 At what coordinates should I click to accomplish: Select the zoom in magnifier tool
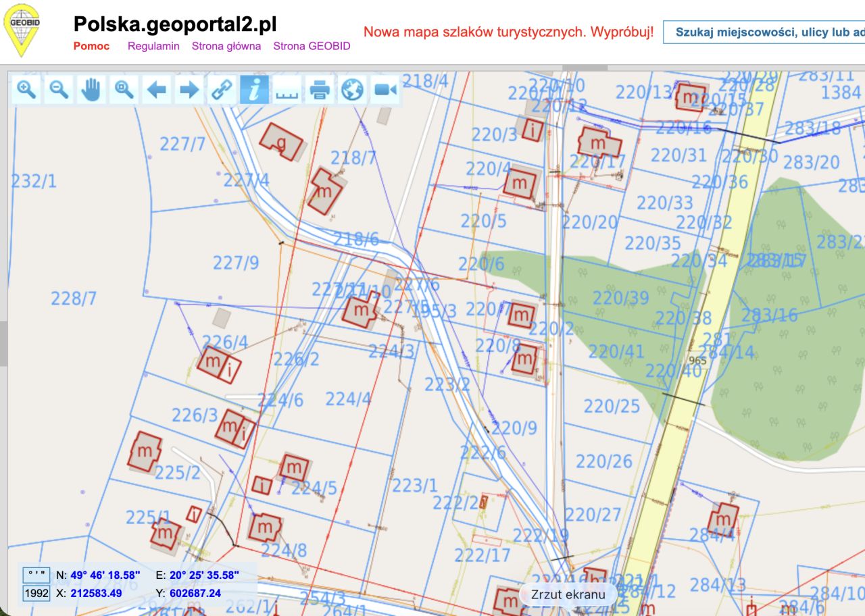coord(26,89)
